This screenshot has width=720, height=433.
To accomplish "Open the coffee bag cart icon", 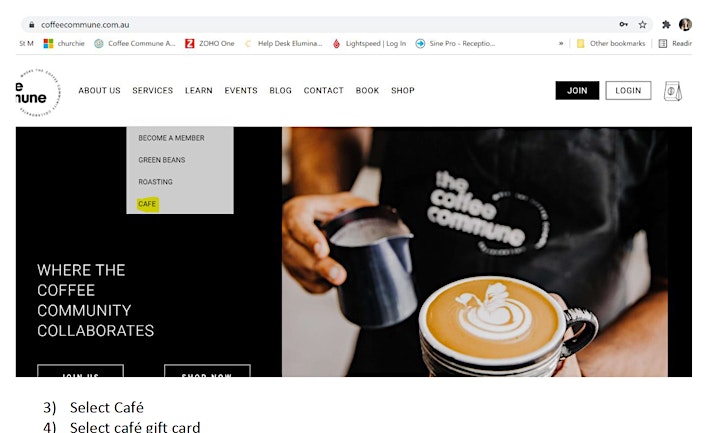I will [x=672, y=91].
